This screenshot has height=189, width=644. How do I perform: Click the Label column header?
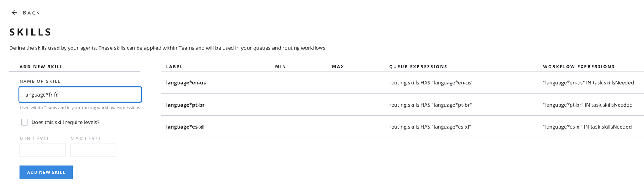[x=174, y=66]
